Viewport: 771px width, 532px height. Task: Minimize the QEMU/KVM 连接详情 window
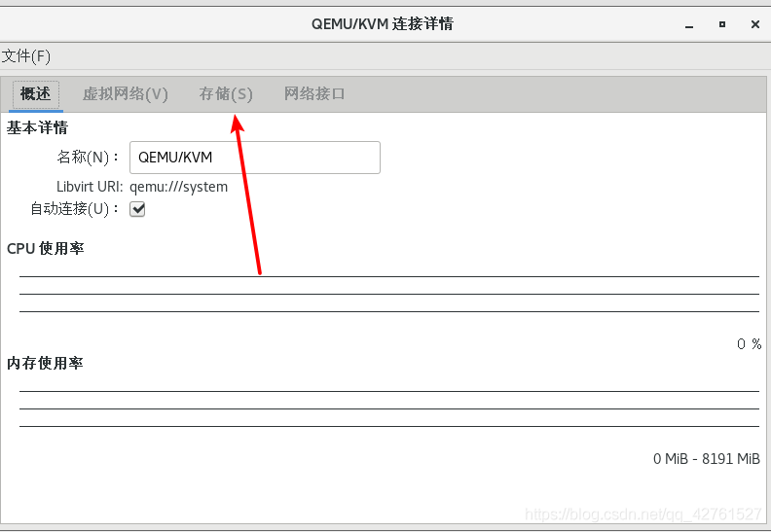[689, 24]
